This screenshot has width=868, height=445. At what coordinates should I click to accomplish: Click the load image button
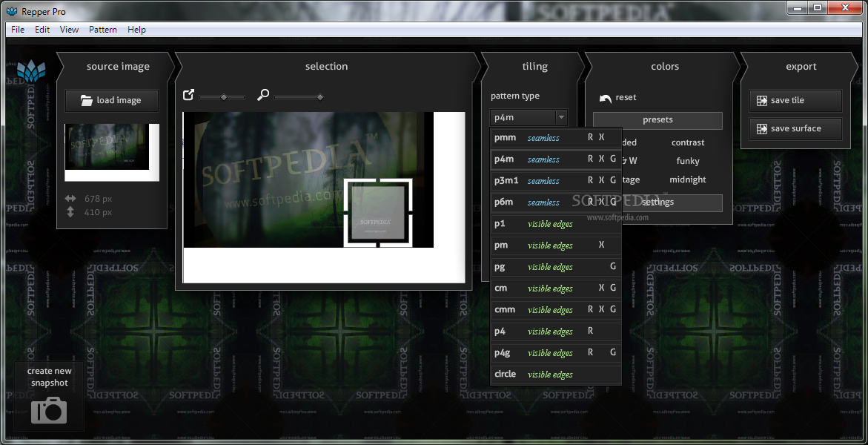[x=112, y=101]
